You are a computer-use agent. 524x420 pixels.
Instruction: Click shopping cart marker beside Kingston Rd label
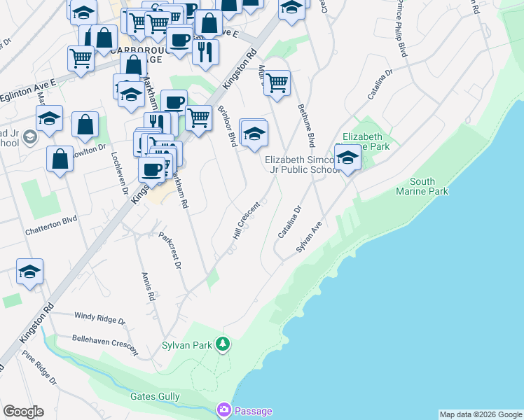[198, 120]
